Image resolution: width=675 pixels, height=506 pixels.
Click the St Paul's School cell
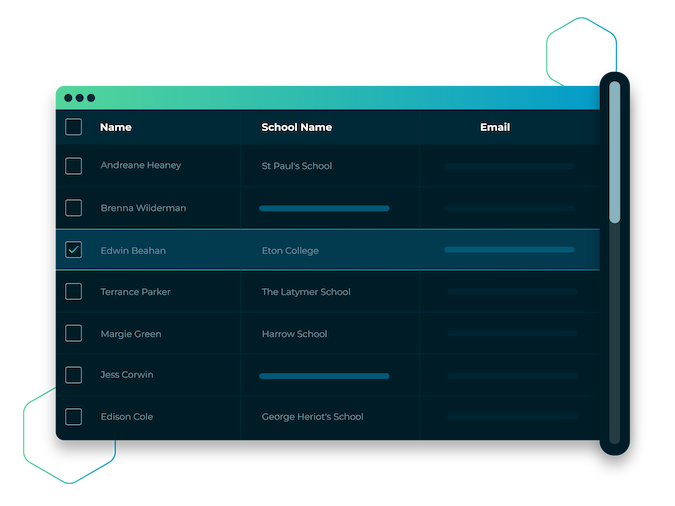pyautogui.click(x=297, y=166)
